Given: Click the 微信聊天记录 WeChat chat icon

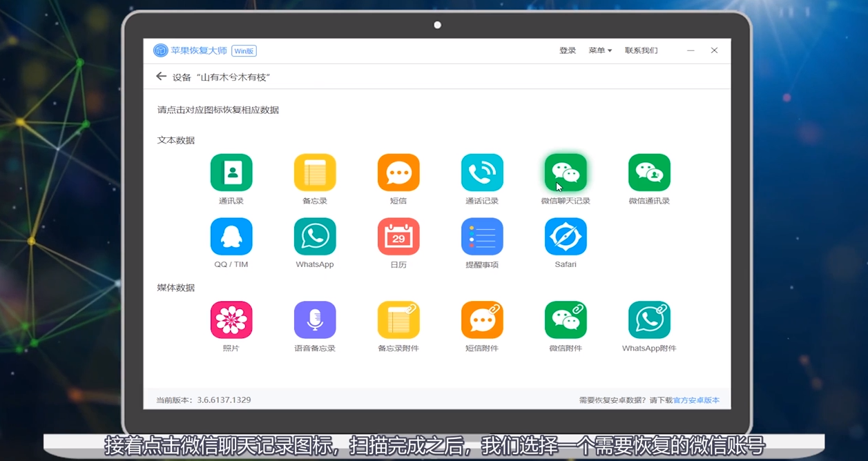Looking at the screenshot, I should (566, 173).
